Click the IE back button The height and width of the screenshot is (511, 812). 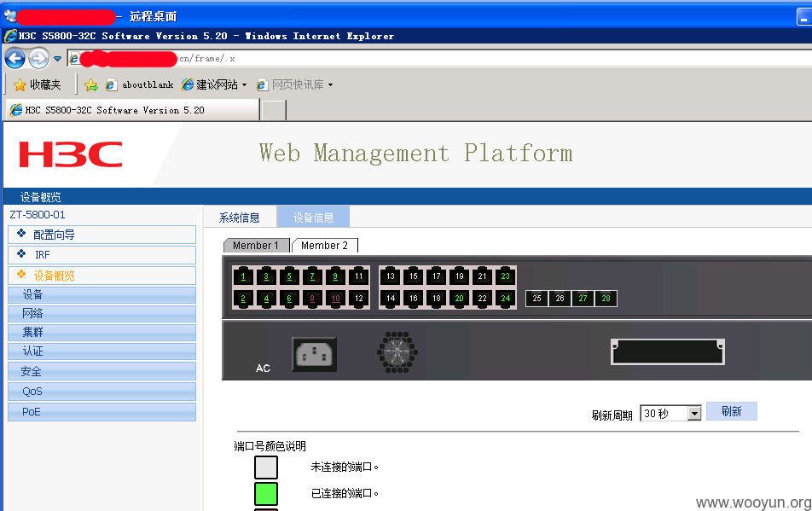15,59
